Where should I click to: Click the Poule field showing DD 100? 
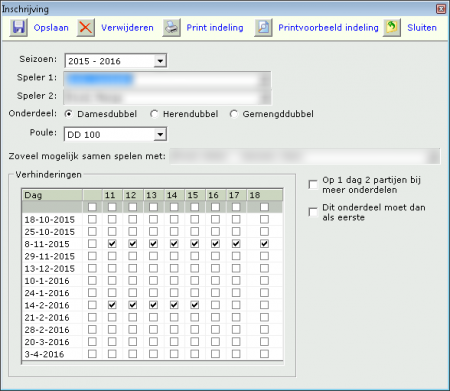115,134
